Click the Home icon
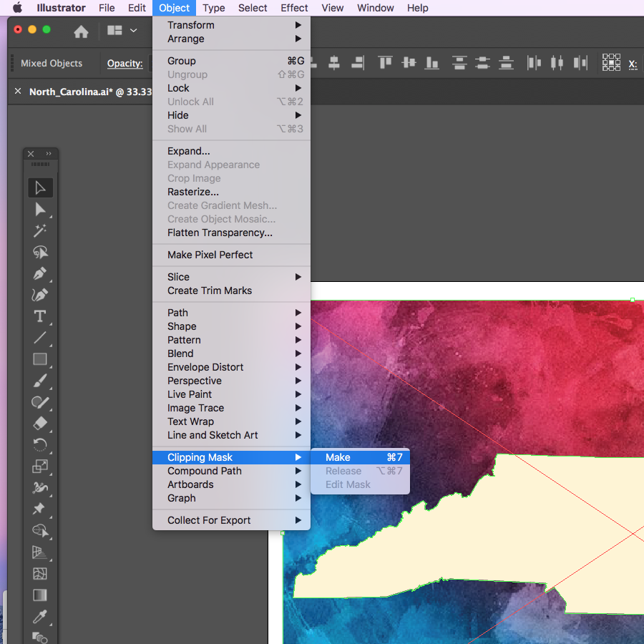The image size is (644, 644). [x=81, y=31]
